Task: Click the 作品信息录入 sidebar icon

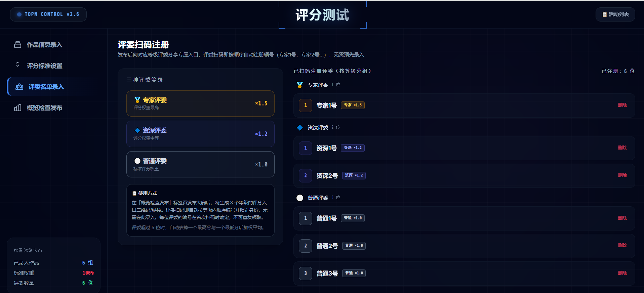Action: pos(17,45)
